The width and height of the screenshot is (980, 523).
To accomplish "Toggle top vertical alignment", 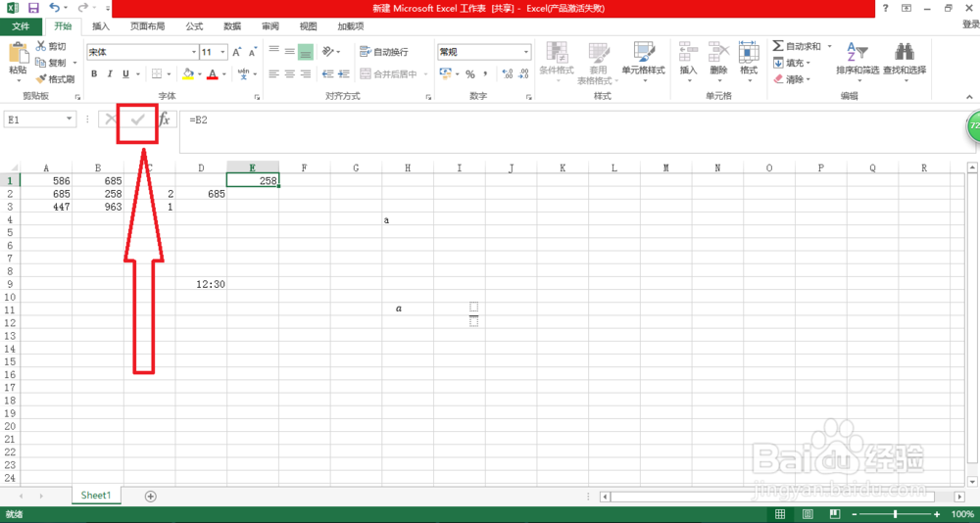I will [273, 52].
